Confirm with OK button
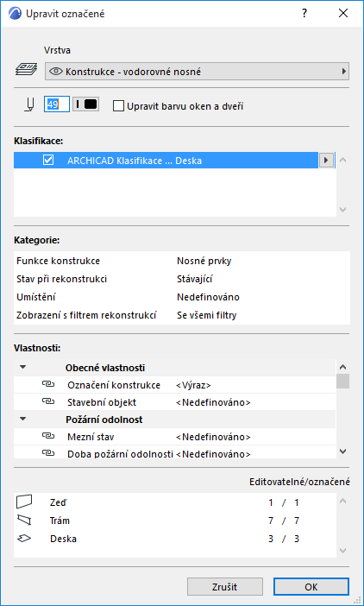 pyautogui.click(x=311, y=587)
